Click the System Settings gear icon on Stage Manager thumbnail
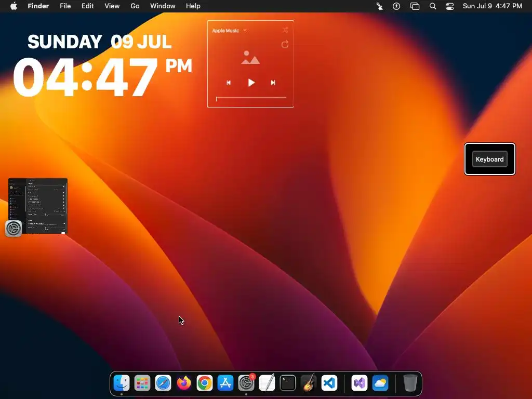The height and width of the screenshot is (399, 532). pos(14,229)
